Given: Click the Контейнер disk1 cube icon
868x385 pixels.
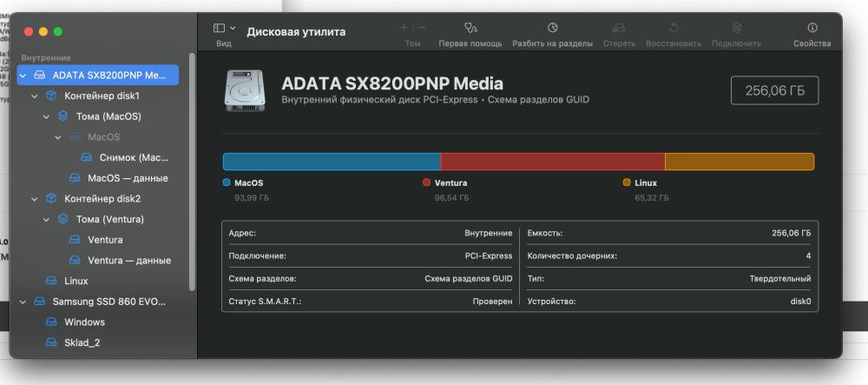Looking at the screenshot, I should 51,96.
